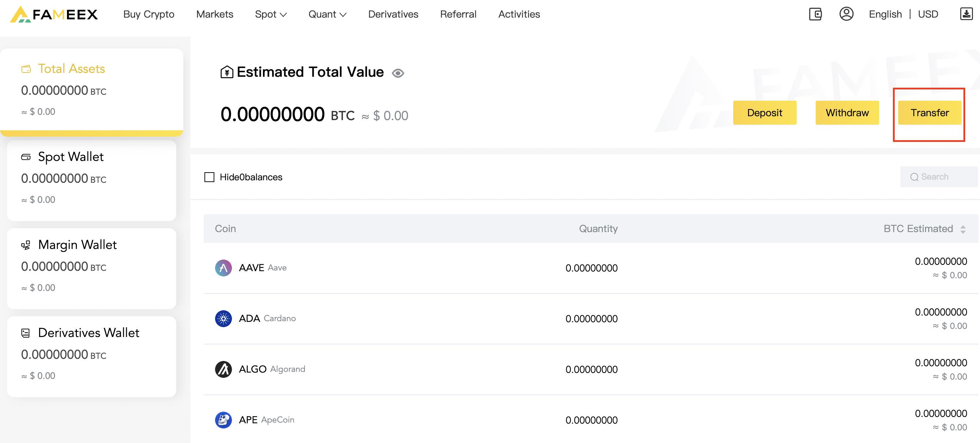Image resolution: width=980 pixels, height=443 pixels.
Task: Click ADA BTC estimated value
Action: point(941,312)
